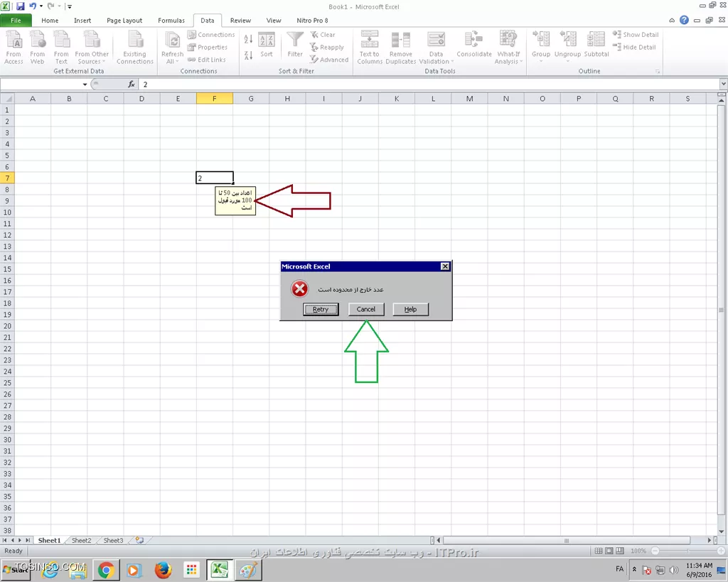Open From Other Sources dropdown
This screenshot has height=582, width=728.
92,47
